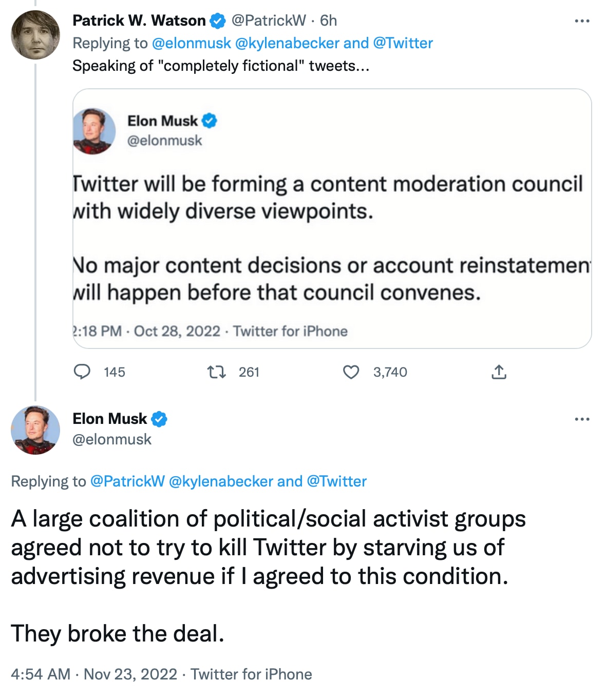
Task: Click Patrick W. Watson's profile avatar
Action: (x=35, y=35)
